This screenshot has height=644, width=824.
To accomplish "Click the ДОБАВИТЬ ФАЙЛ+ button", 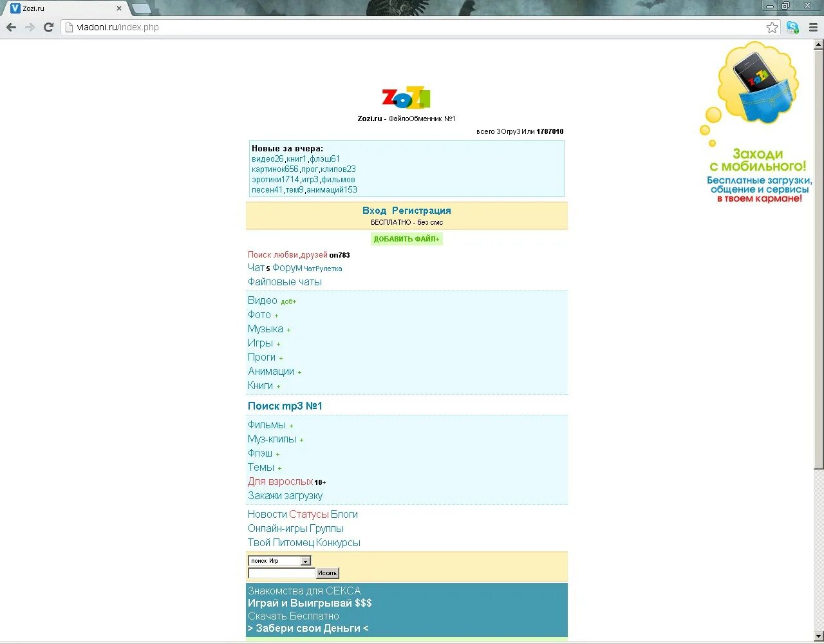I will pos(407,239).
